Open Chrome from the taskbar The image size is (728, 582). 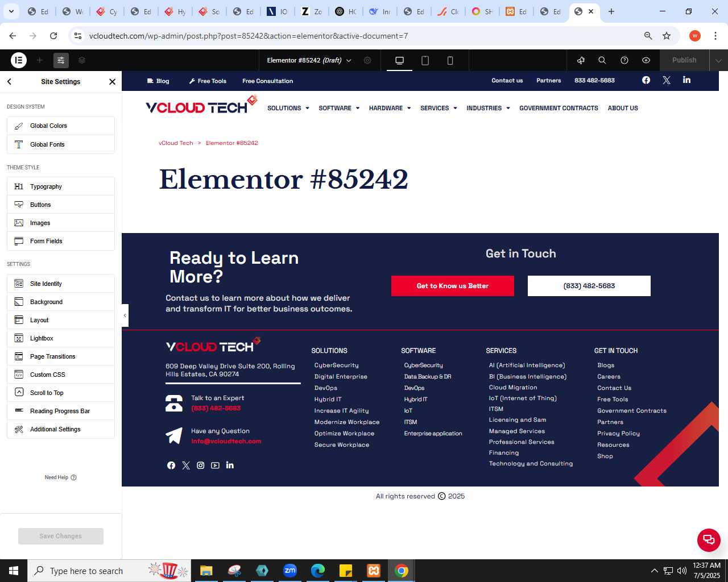(x=402, y=571)
